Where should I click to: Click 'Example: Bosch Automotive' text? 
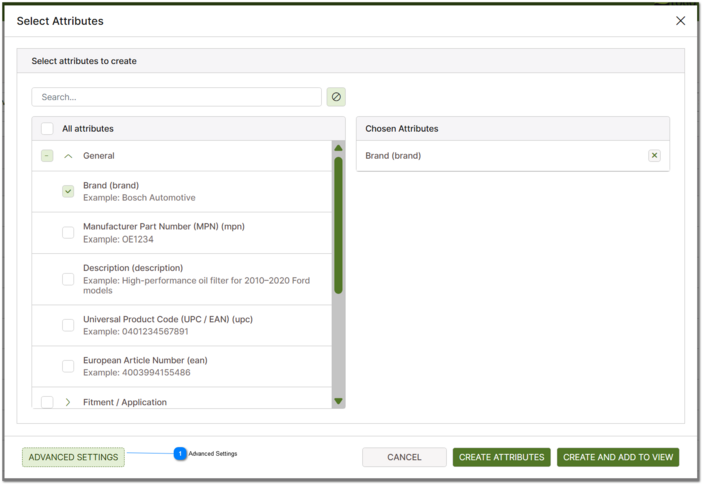(x=139, y=198)
